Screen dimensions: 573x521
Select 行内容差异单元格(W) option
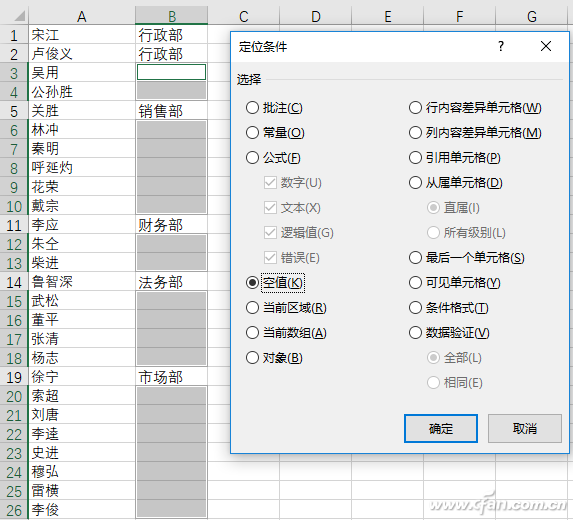pos(475,108)
